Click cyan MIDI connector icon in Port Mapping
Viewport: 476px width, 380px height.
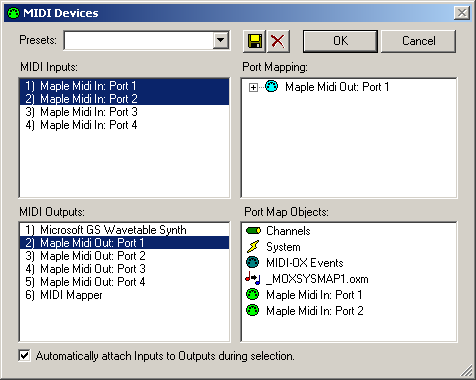click(x=272, y=87)
